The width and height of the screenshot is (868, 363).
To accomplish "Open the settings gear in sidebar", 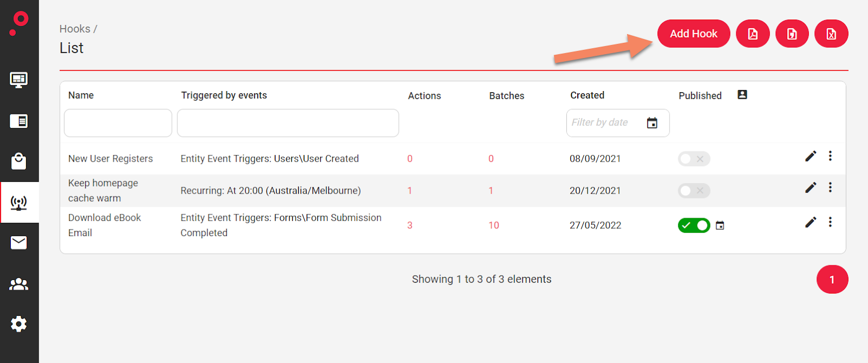I will [x=19, y=324].
